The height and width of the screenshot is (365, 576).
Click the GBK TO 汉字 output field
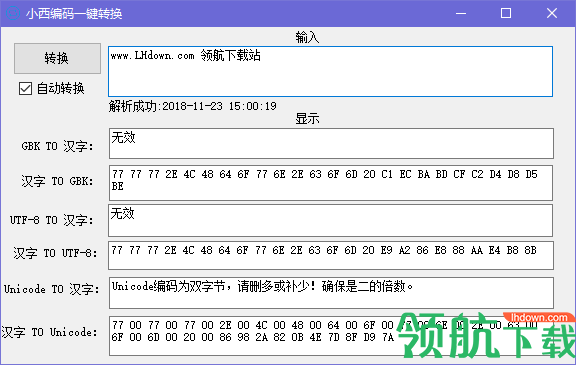pyautogui.click(x=331, y=144)
